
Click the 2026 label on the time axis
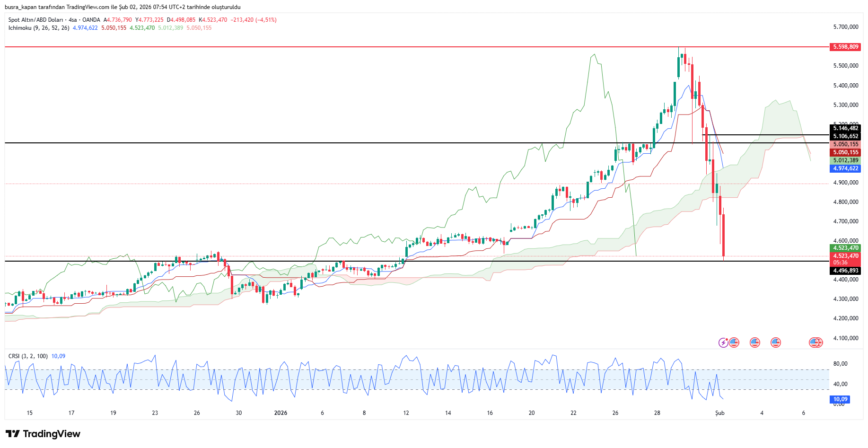[281, 413]
